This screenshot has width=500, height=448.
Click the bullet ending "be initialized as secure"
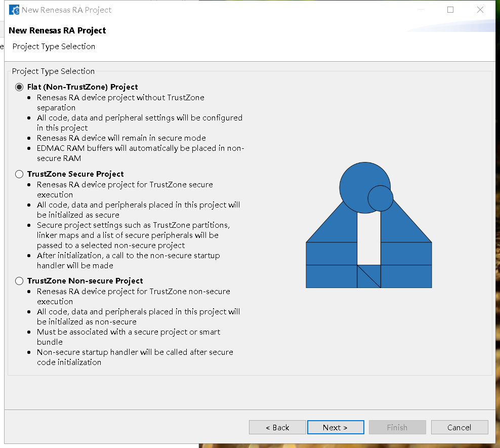(x=138, y=210)
